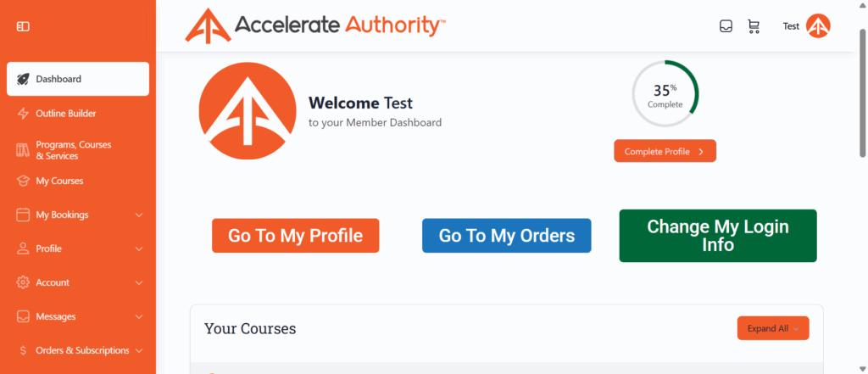The image size is (868, 374).
Task: Click the Account gear icon in sidebar
Action: [23, 282]
